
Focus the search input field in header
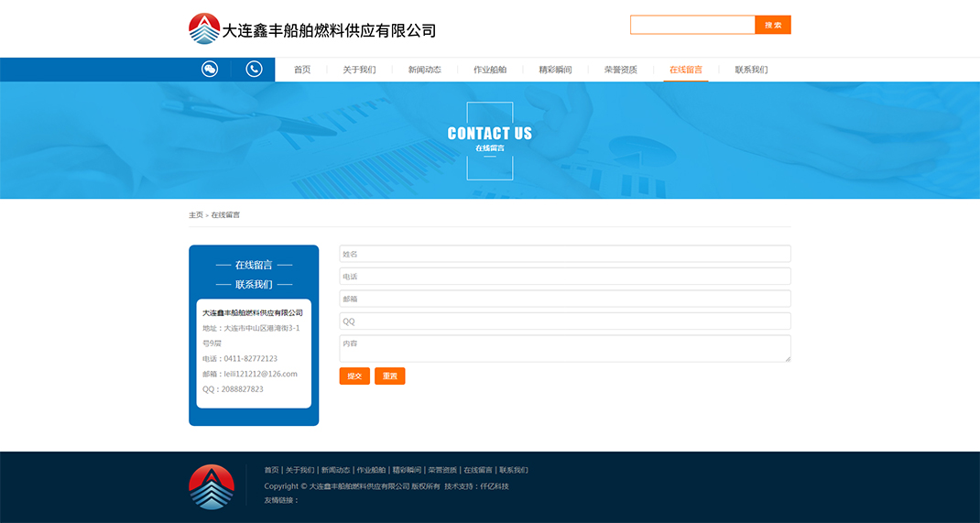coord(692,25)
